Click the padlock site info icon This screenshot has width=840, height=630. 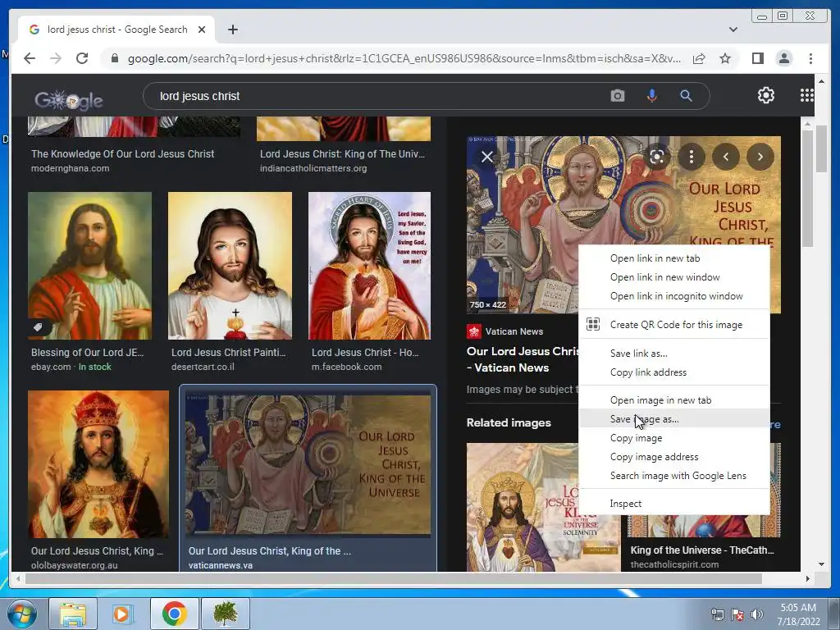[x=115, y=58]
